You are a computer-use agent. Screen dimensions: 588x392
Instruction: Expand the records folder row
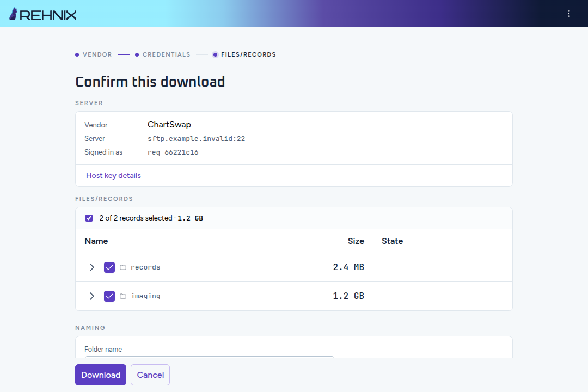click(92, 267)
